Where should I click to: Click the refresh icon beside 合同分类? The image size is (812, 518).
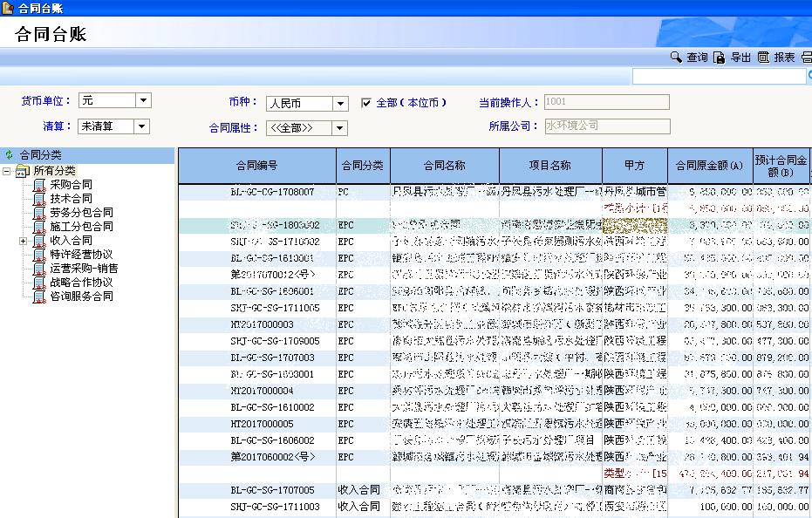click(x=10, y=154)
